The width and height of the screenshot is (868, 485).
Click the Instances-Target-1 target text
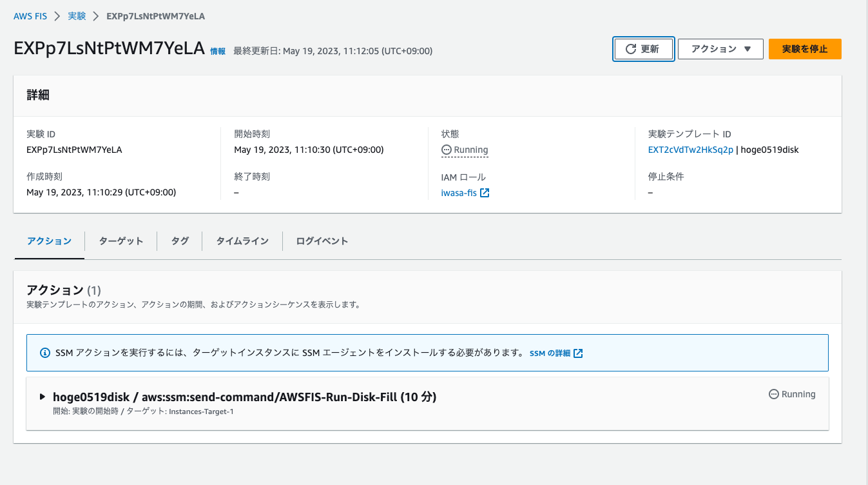[201, 411]
